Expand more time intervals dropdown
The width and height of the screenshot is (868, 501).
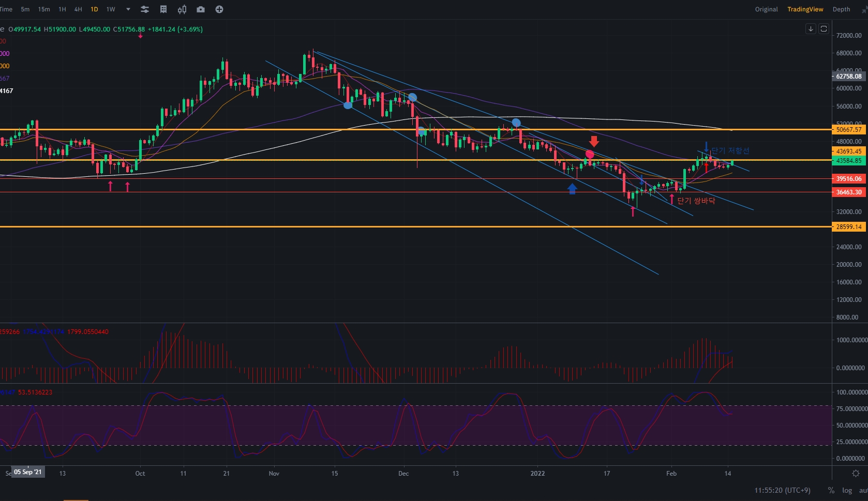tap(128, 9)
